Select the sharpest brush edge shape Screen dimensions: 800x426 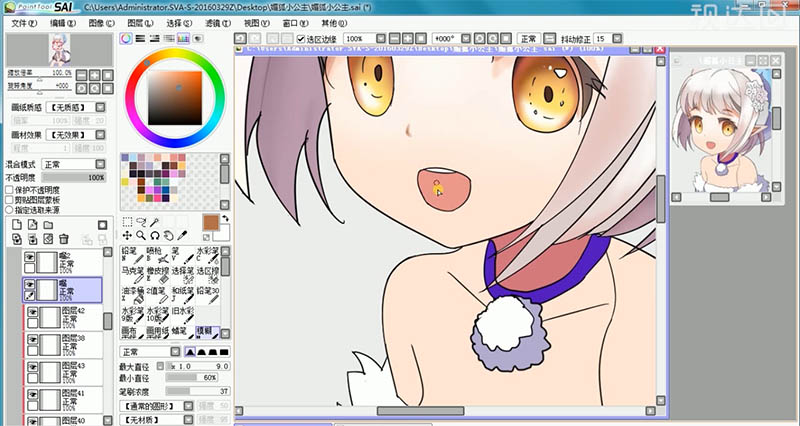(x=190, y=352)
